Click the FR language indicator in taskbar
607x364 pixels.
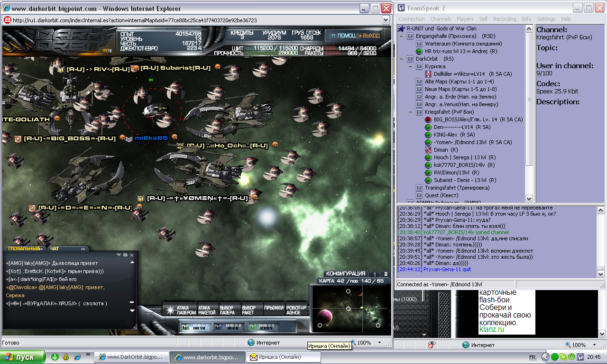532,357
